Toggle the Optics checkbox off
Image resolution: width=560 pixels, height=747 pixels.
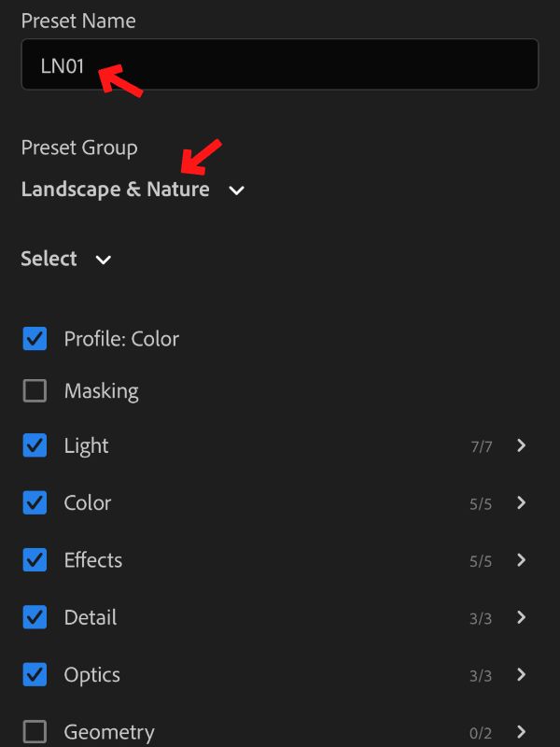[x=35, y=674]
